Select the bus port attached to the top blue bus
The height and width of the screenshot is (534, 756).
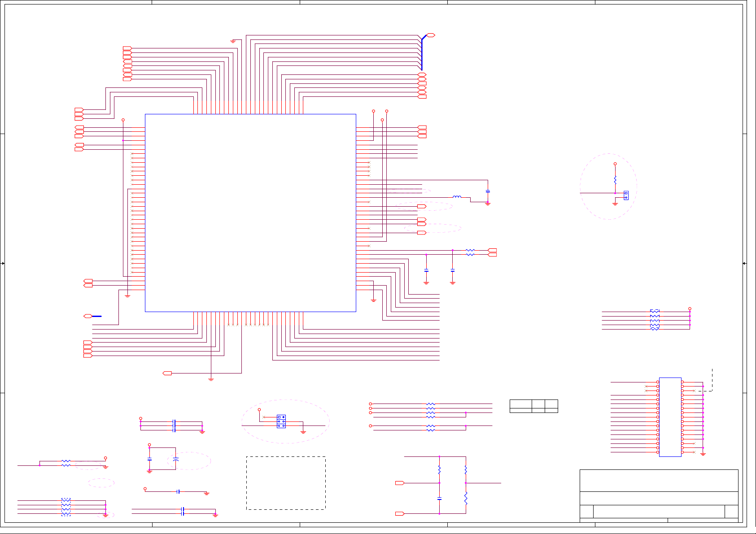(431, 35)
